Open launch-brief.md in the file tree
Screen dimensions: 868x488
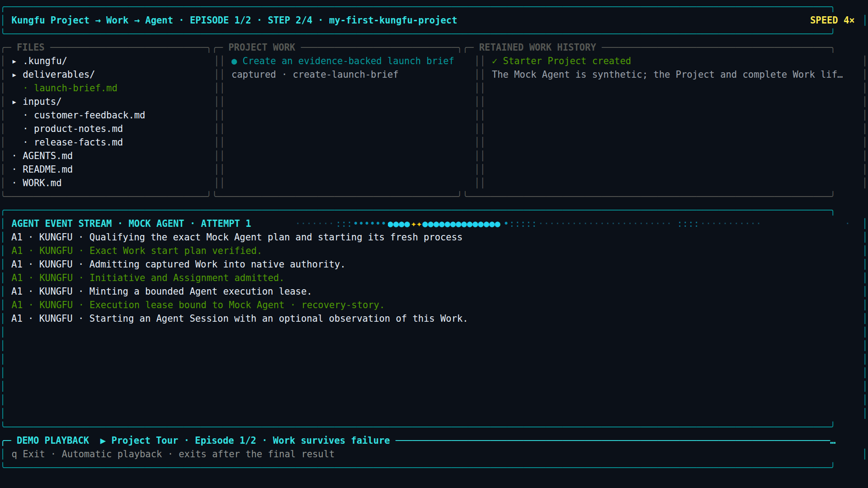pyautogui.click(x=75, y=88)
